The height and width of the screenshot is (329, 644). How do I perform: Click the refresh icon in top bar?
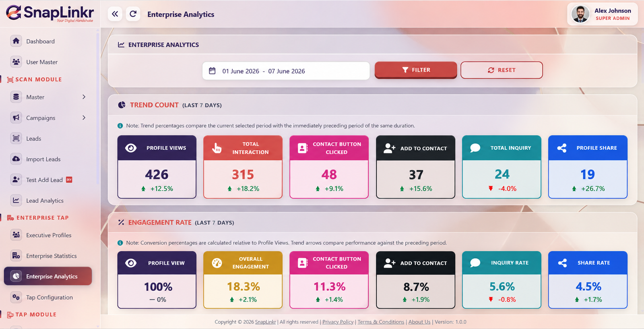point(133,14)
